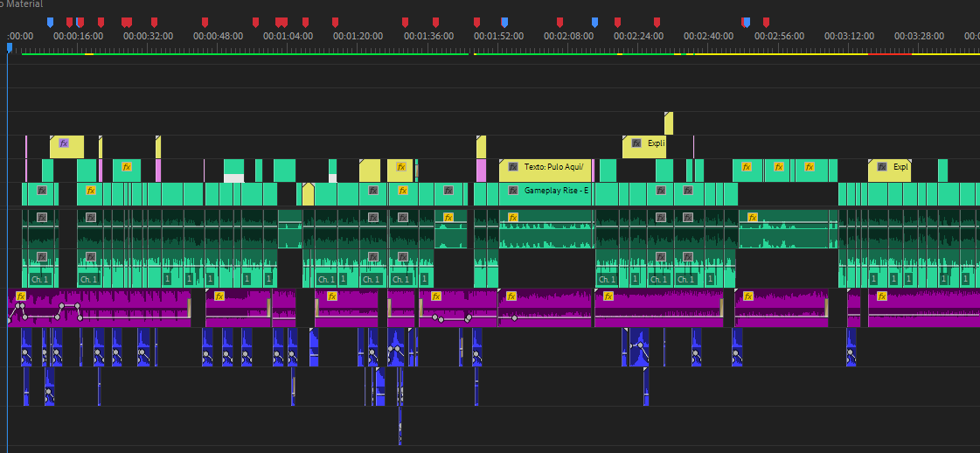Click the 00:01:52:00 timecode on the ruler
The image size is (980, 453).
(499, 36)
